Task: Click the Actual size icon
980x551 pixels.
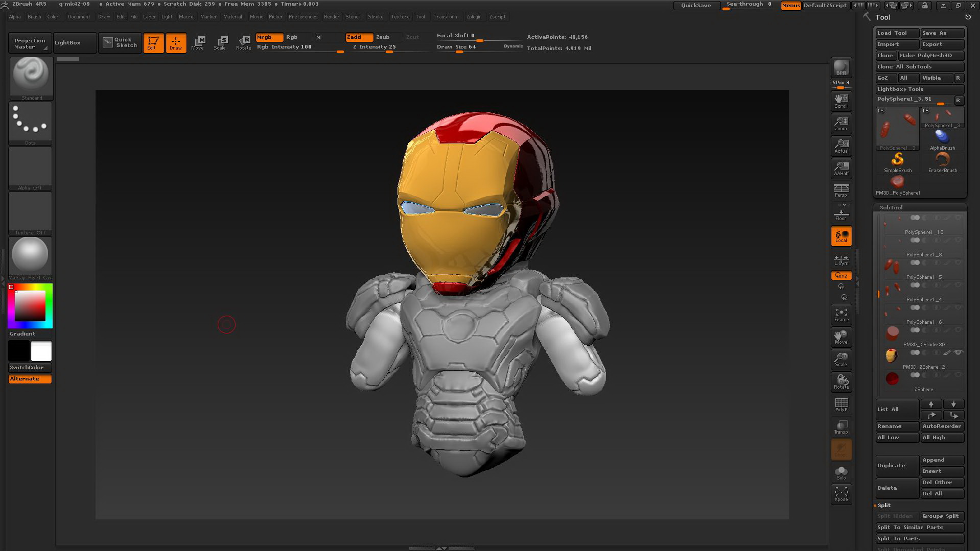Action: pyautogui.click(x=841, y=146)
